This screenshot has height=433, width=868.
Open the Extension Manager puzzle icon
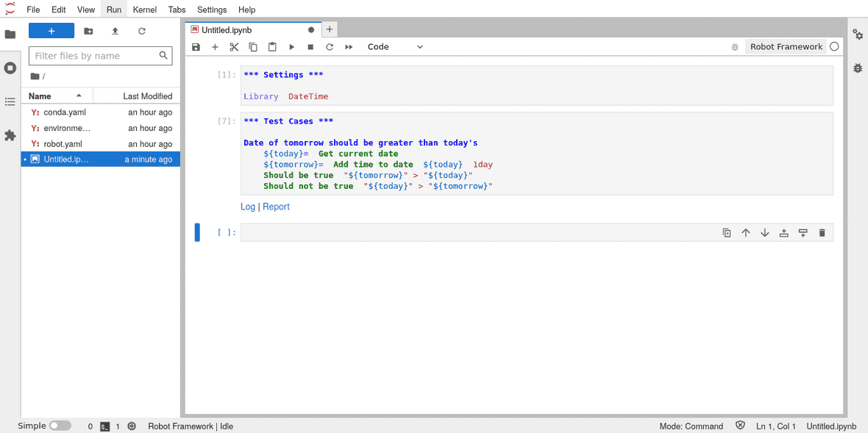click(10, 135)
